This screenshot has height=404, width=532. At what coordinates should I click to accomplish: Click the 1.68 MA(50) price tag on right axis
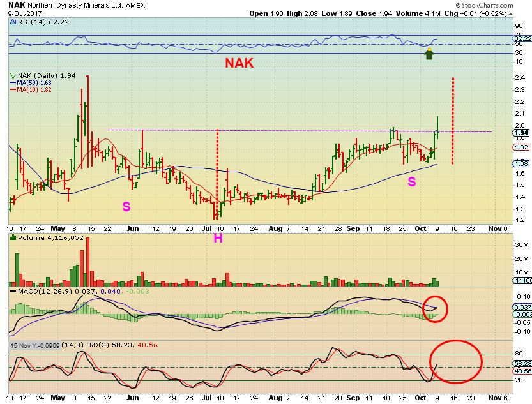(521, 163)
